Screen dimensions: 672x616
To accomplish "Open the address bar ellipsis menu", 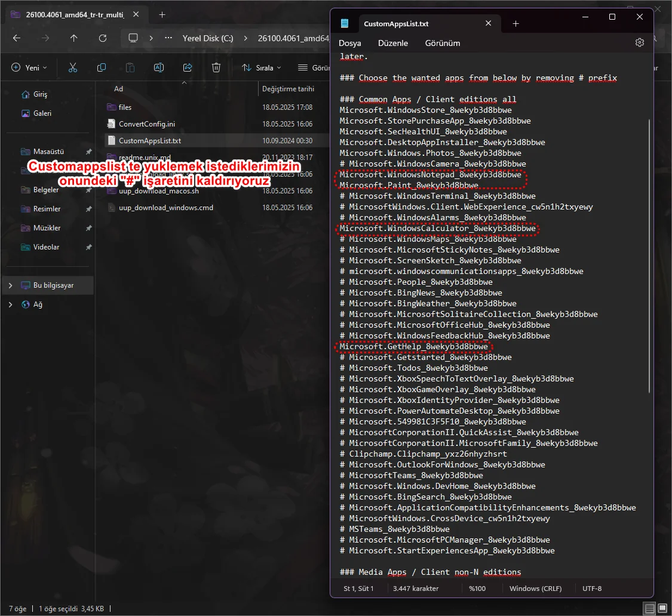I will coord(168,38).
